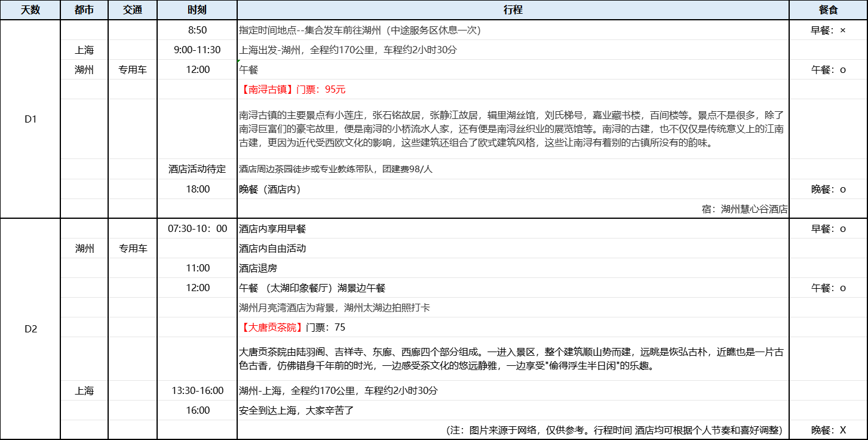Select the D2 day cell

pos(30,329)
